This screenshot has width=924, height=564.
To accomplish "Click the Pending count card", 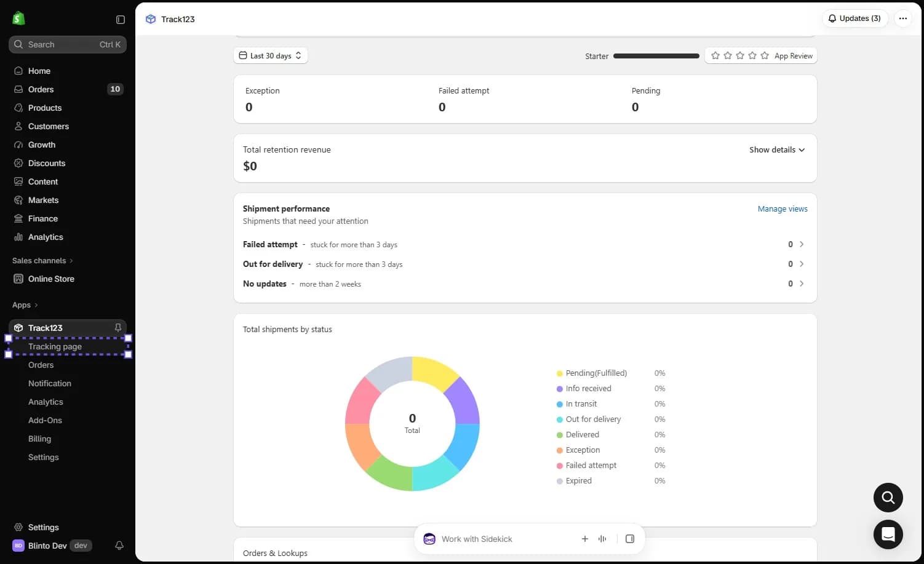I will [720, 99].
